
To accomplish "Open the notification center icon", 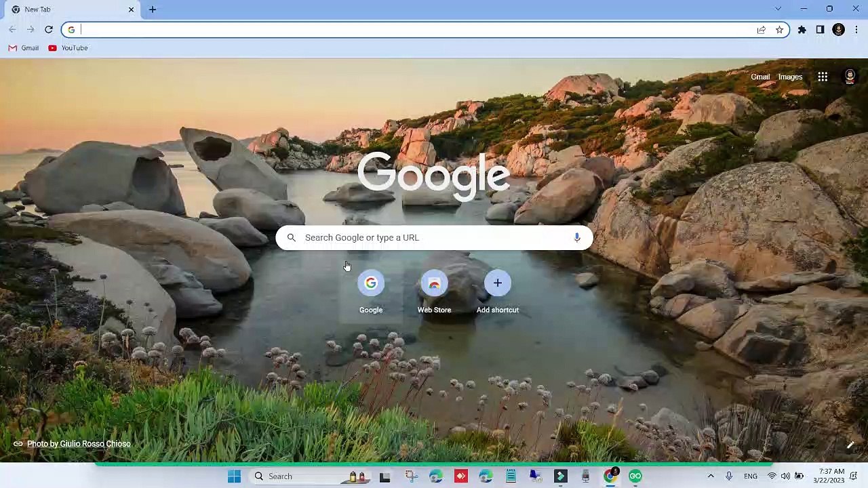I will (854, 476).
